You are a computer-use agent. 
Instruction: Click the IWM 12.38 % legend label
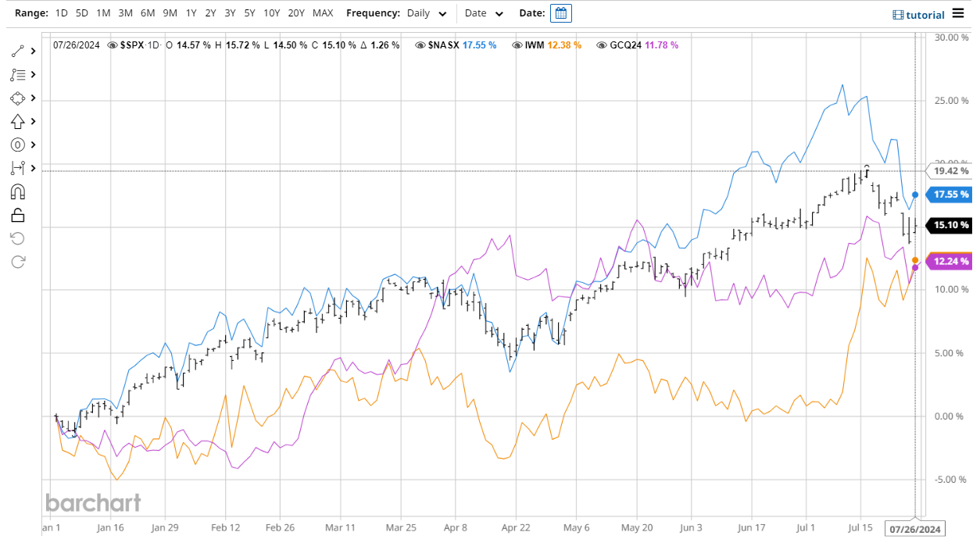(553, 45)
